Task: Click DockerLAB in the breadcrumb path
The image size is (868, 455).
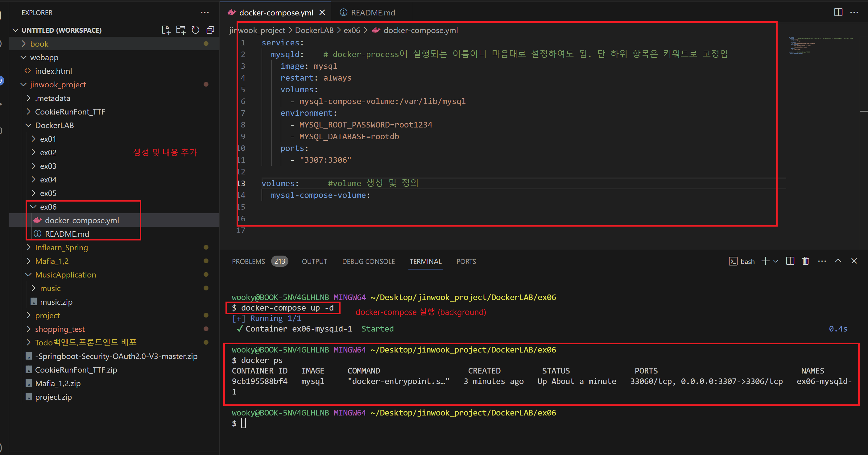Action: (314, 30)
